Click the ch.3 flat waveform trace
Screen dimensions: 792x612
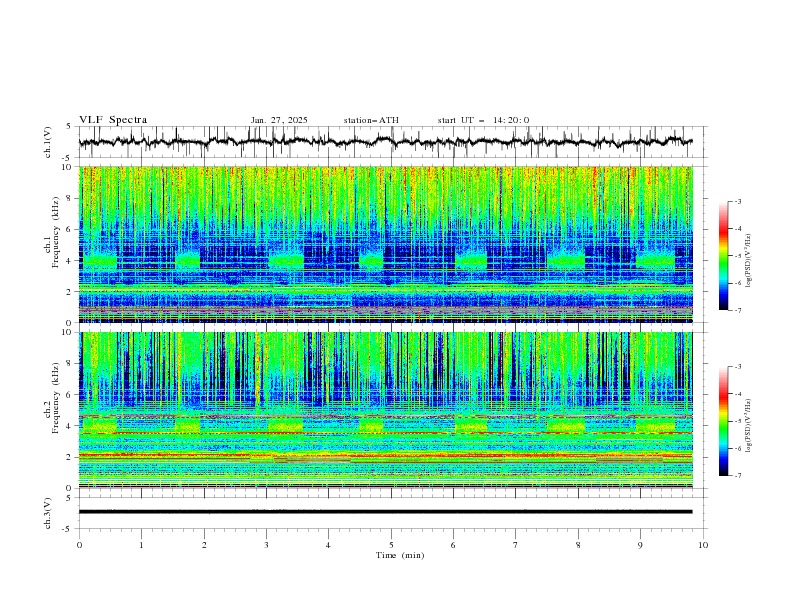386,512
